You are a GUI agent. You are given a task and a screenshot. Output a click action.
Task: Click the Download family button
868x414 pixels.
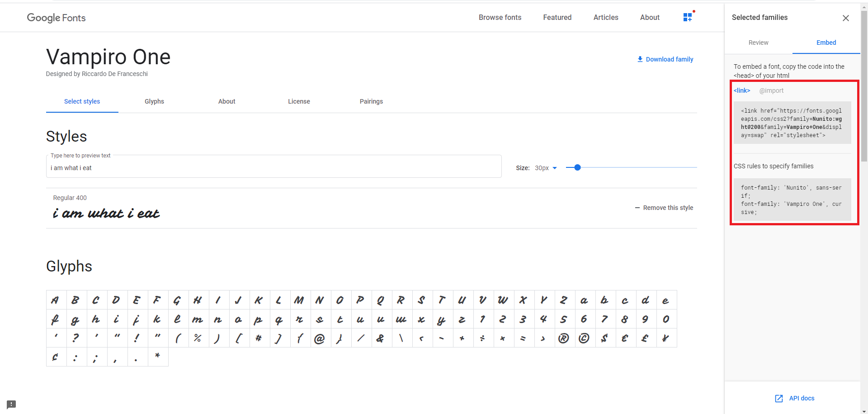click(x=665, y=59)
